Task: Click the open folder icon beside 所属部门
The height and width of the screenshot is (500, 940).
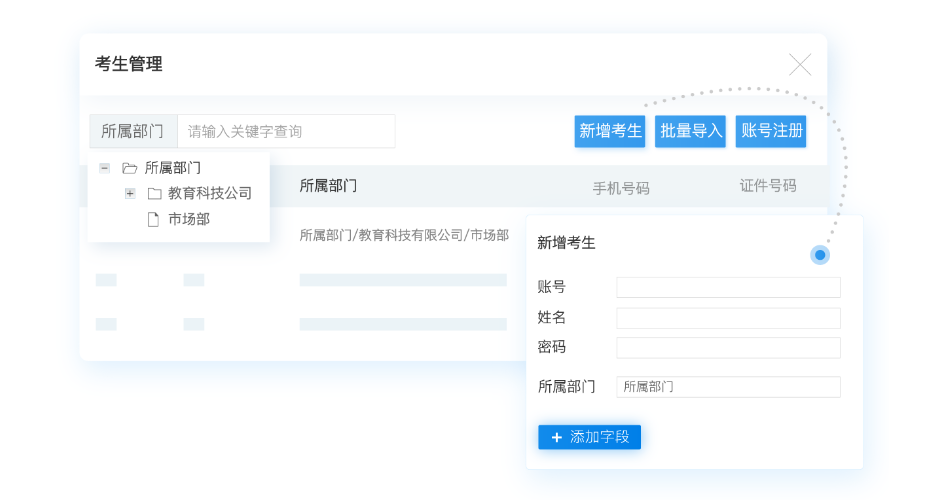Action: click(x=129, y=168)
